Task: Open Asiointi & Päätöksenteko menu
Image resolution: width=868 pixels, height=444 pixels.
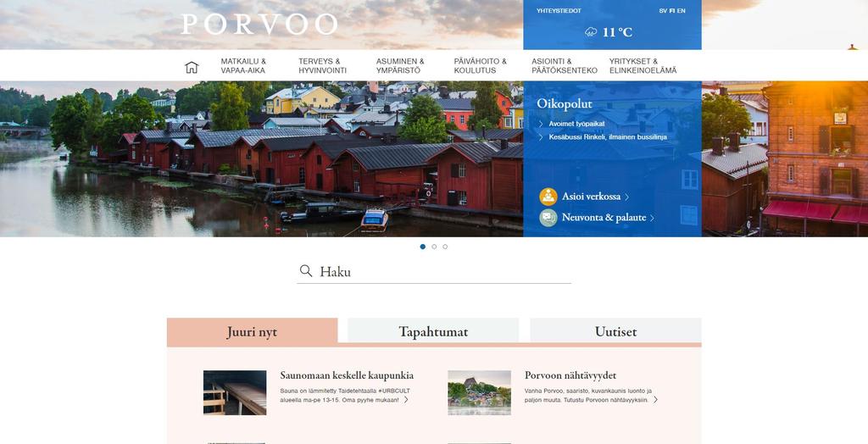Action: 564,66
